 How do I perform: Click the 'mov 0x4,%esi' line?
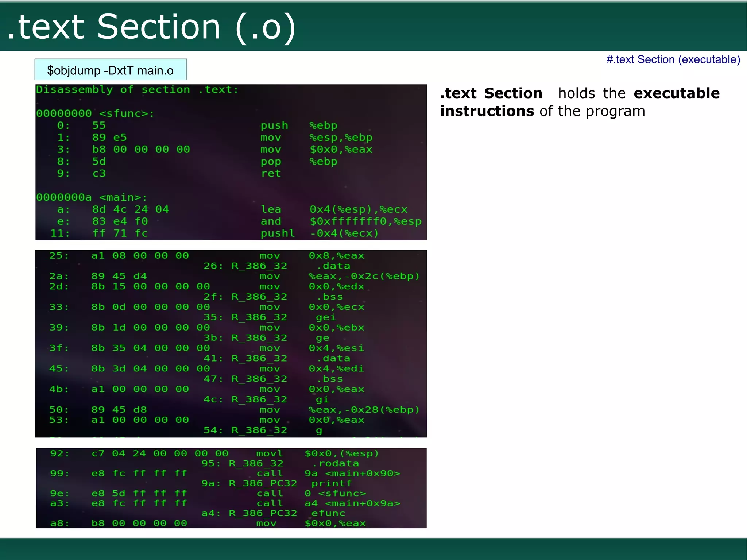(206, 348)
